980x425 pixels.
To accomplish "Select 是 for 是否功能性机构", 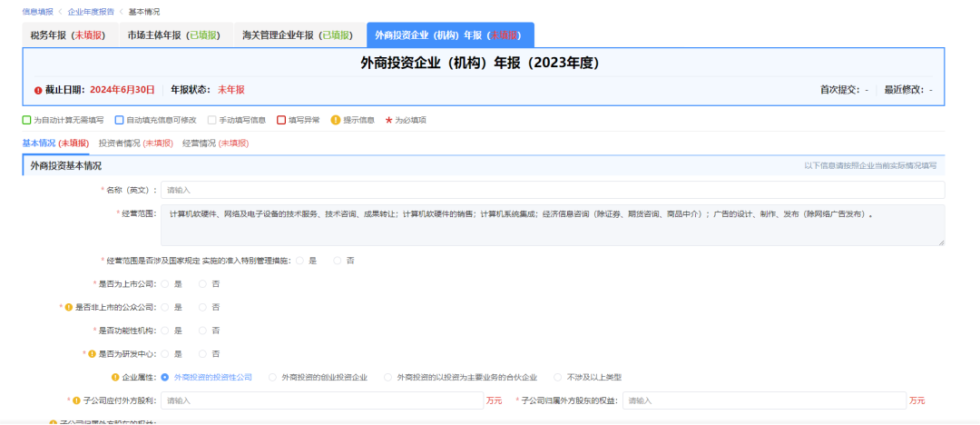I will pos(165,331).
